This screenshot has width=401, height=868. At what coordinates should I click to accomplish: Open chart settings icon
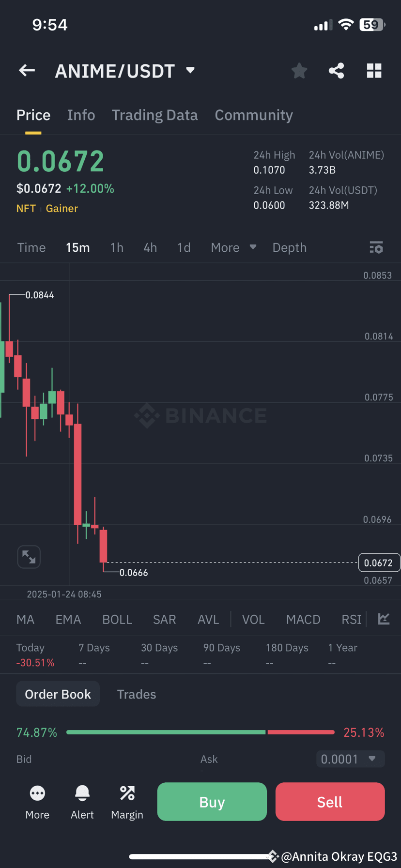pyautogui.click(x=376, y=247)
